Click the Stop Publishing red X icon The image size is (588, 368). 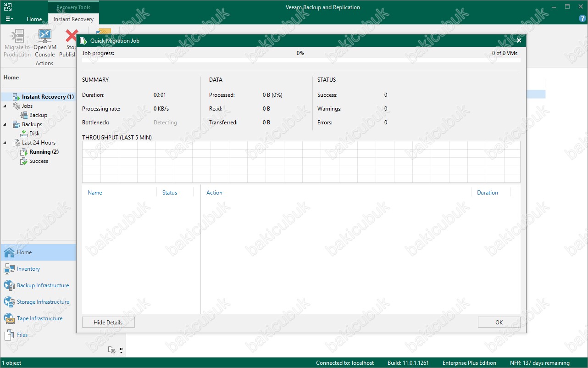click(x=71, y=36)
